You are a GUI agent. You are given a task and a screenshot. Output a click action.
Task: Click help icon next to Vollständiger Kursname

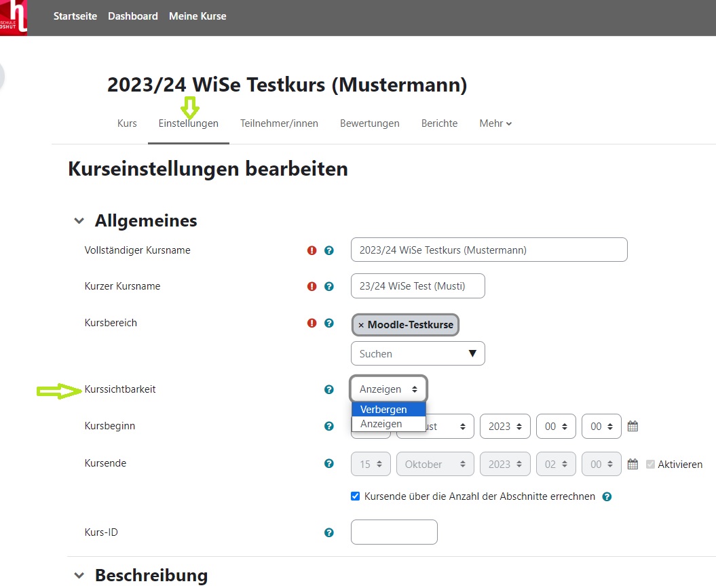coord(329,250)
